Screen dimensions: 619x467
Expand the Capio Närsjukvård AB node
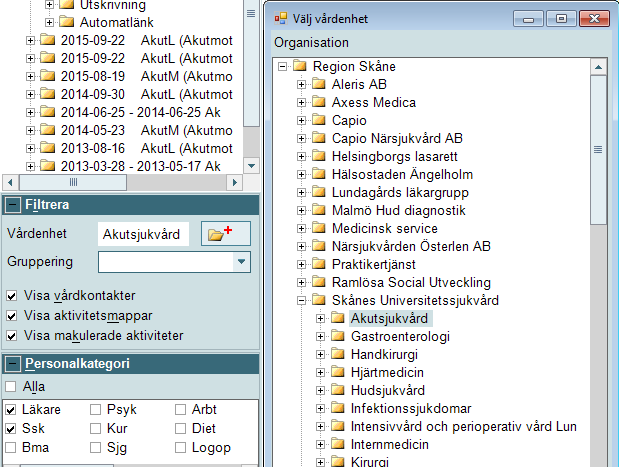pos(301,139)
